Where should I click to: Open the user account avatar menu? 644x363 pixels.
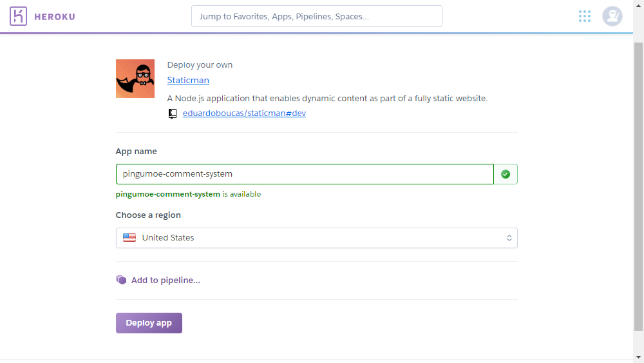pos(612,16)
